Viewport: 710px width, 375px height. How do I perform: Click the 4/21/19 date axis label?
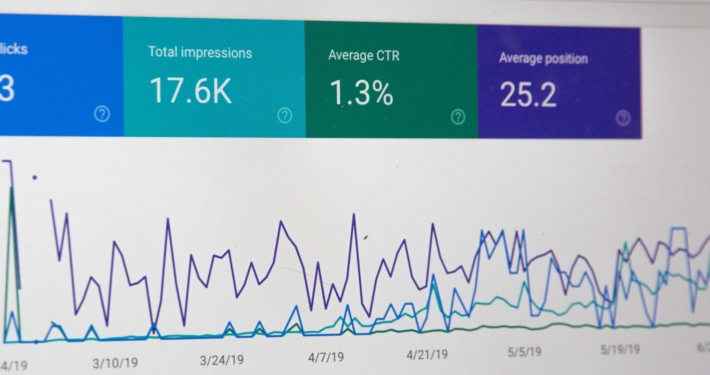coord(427,355)
